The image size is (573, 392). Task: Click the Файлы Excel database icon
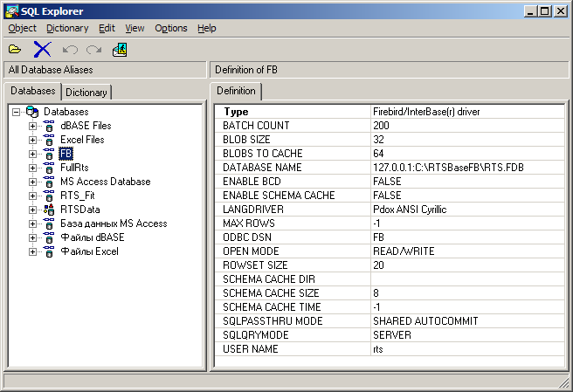49,251
